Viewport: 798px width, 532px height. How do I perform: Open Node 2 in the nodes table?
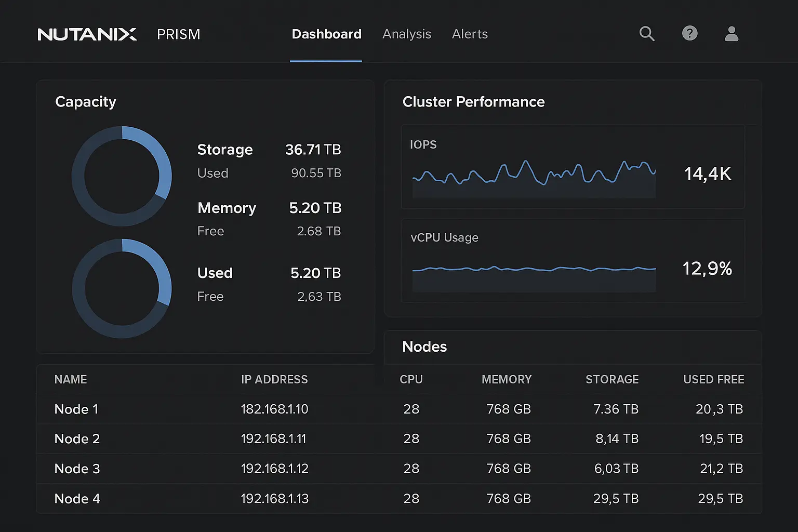click(77, 439)
